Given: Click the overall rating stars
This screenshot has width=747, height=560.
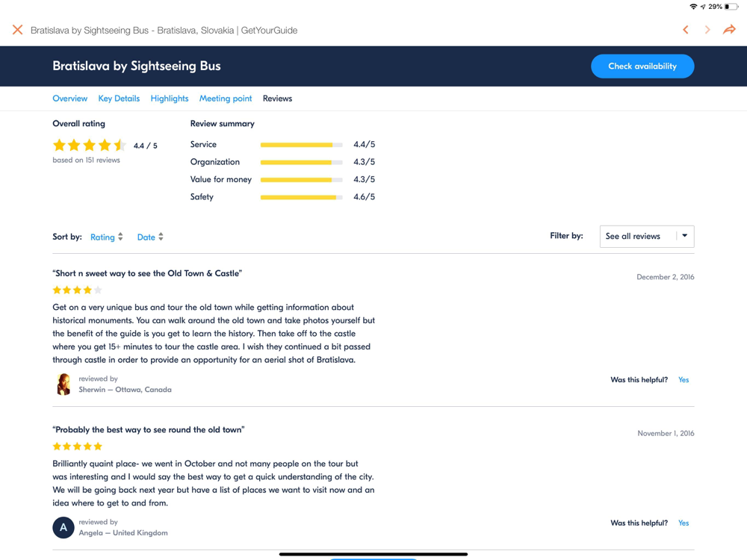Looking at the screenshot, I should pyautogui.click(x=89, y=146).
